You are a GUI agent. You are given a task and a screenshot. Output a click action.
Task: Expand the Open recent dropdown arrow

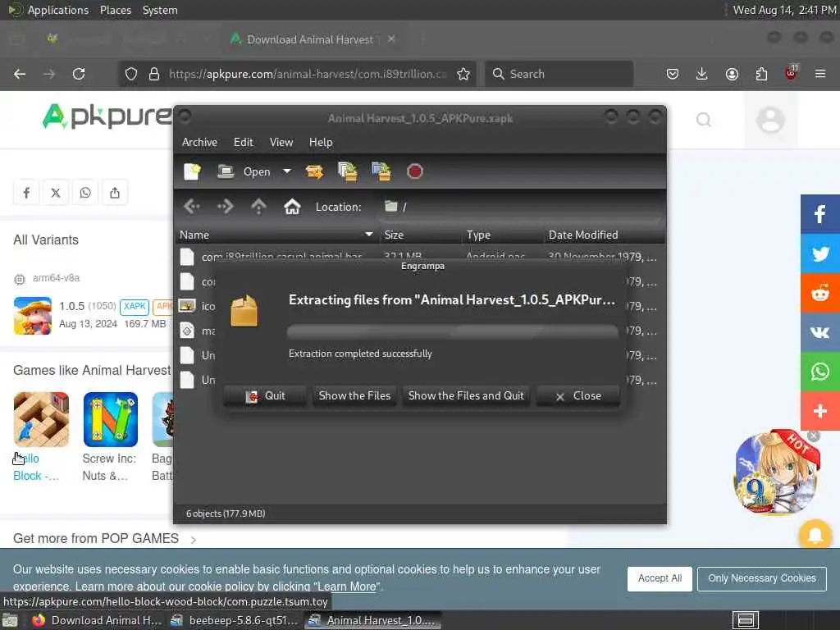pyautogui.click(x=287, y=171)
